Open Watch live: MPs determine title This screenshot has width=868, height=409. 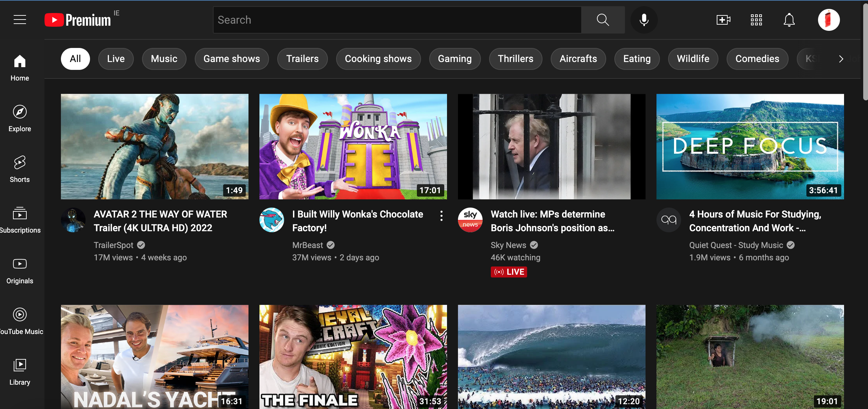552,221
